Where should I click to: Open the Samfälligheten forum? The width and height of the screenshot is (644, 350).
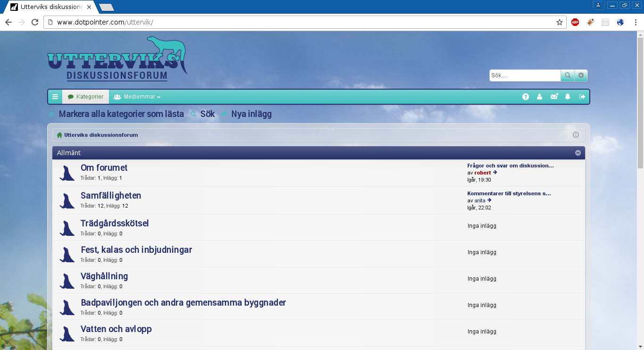(111, 195)
